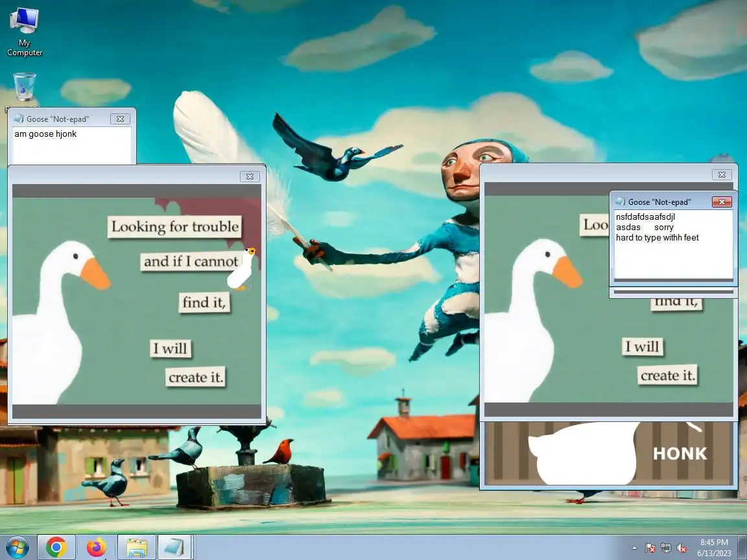Click "Looking for trouble" in left meme window
The image size is (747, 560).
pyautogui.click(x=175, y=227)
